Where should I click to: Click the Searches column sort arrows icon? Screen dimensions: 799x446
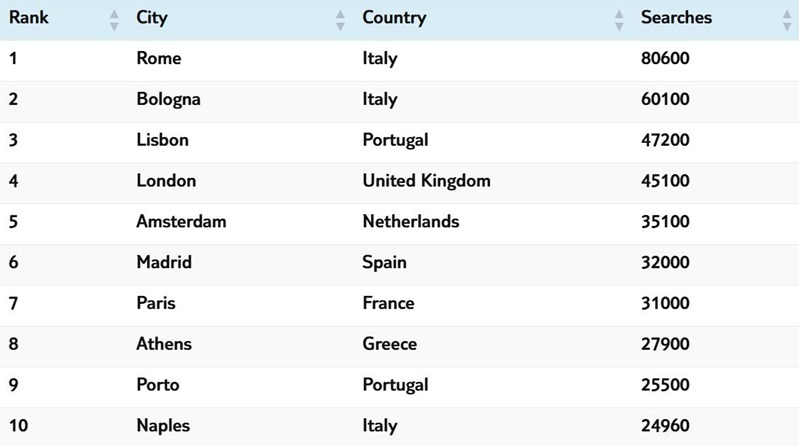[783, 19]
